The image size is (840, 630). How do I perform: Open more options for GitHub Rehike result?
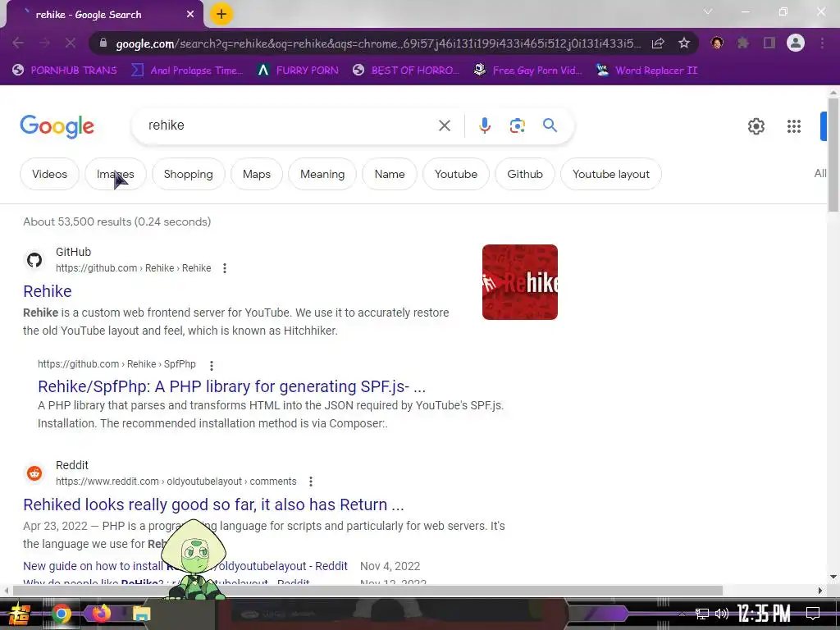click(225, 268)
